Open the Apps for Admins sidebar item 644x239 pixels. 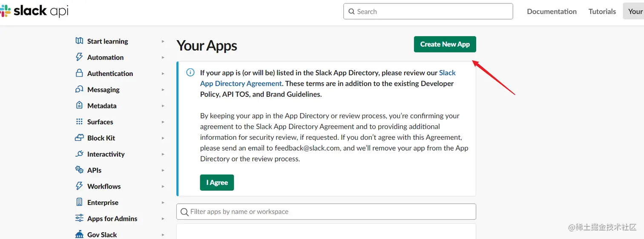coord(112,219)
